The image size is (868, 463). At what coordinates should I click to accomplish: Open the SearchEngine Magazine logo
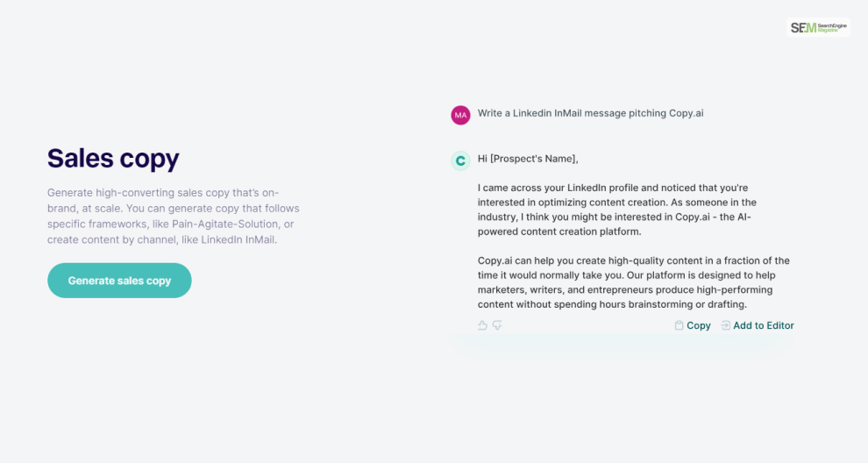point(818,27)
